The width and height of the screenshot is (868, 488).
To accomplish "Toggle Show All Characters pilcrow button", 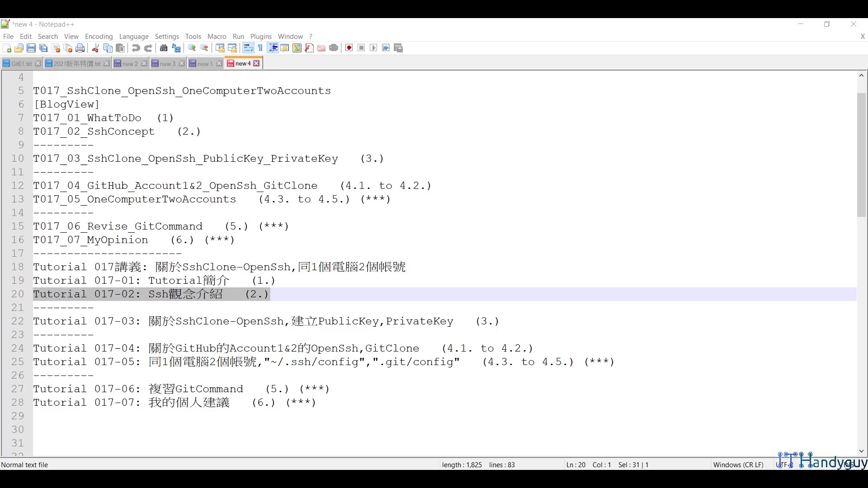I will click(260, 48).
